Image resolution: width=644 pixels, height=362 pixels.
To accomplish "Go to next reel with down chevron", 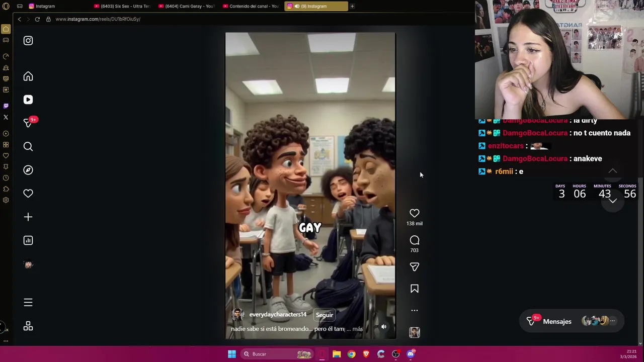I will (613, 201).
